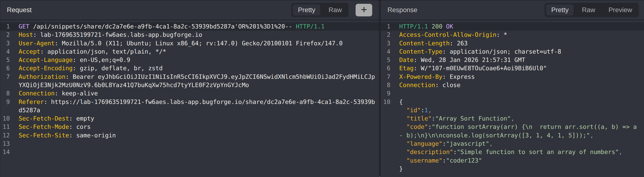The image size is (644, 177).
Task: Click the User-Agent header line
Action: click(180, 43)
